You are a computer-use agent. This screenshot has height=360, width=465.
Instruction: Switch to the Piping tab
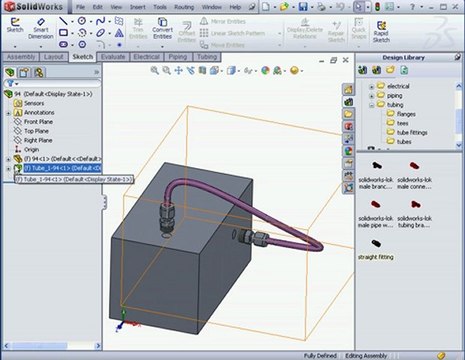click(178, 57)
